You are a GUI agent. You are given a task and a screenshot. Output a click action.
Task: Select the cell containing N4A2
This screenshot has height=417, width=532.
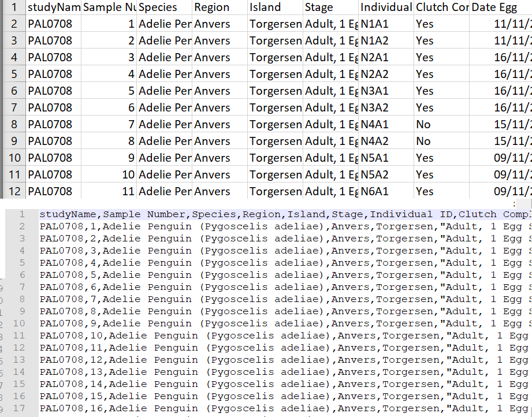tap(385, 142)
